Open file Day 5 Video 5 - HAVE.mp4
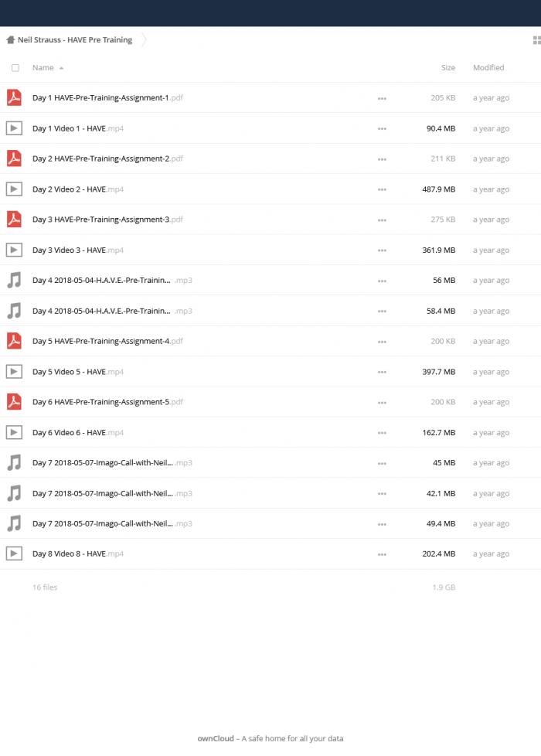The width and height of the screenshot is (541, 756). click(x=78, y=372)
